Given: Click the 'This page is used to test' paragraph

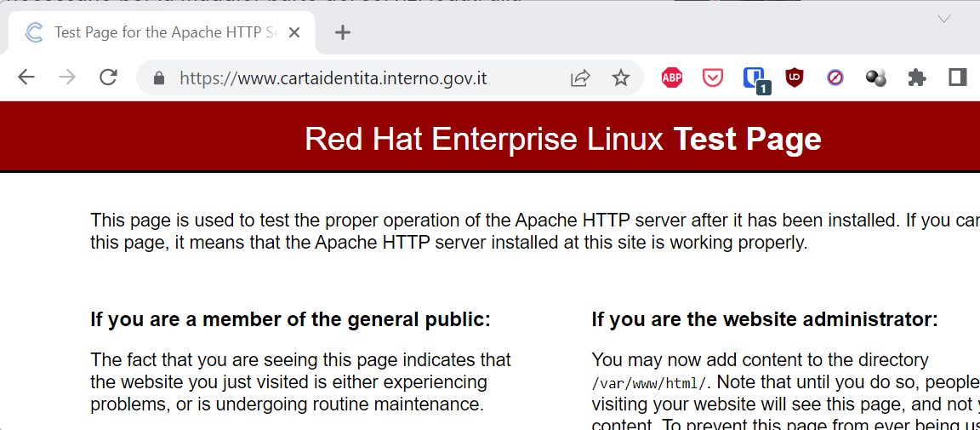Looking at the screenshot, I should point(535,231).
